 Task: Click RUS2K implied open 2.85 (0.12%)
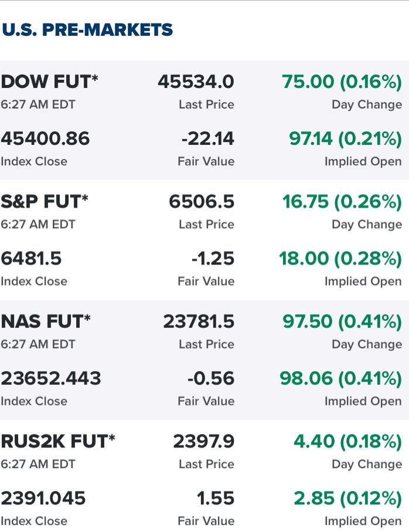(x=347, y=498)
